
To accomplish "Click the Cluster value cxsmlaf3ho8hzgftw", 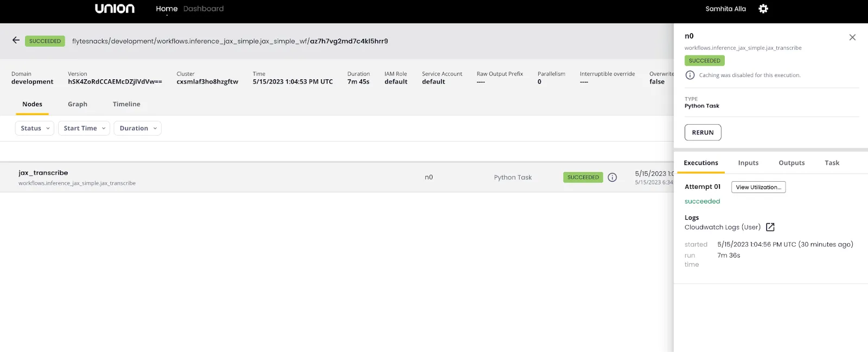I will click(x=207, y=82).
